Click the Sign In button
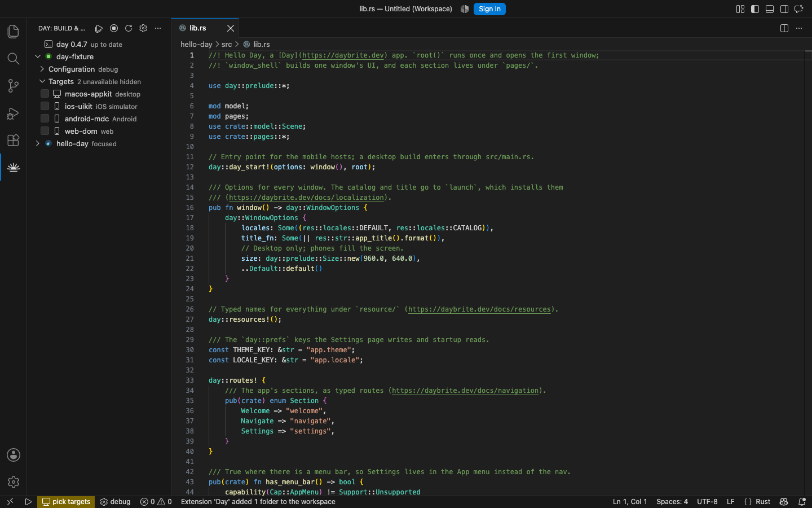 (x=489, y=9)
